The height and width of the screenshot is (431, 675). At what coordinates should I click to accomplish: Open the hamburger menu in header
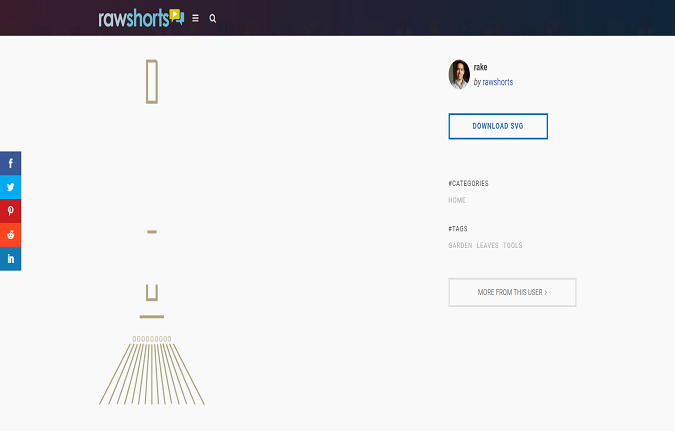point(195,18)
